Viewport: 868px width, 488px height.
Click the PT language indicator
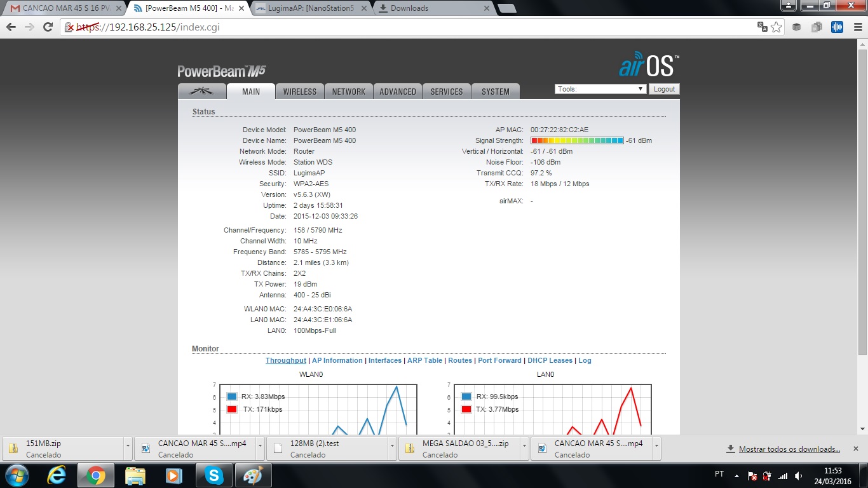coord(719,474)
